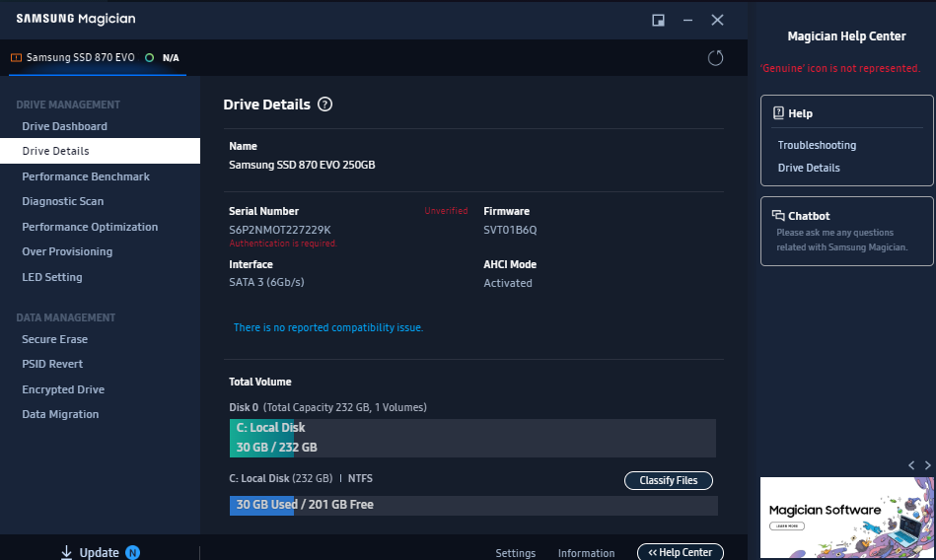Image resolution: width=936 pixels, height=560 pixels.
Task: Open Drive Details help link
Action: click(808, 168)
